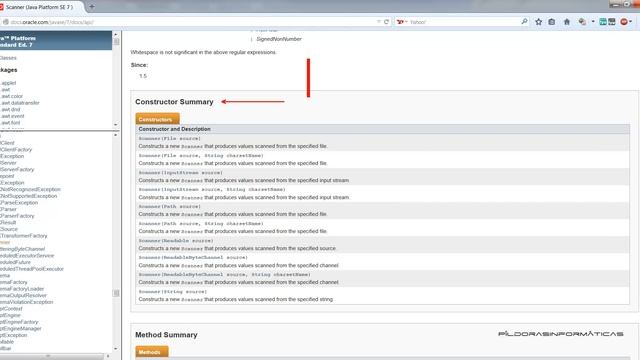640x360 pixels.
Task: Open the address bar history dropdown arrow
Action: [x=379, y=22]
